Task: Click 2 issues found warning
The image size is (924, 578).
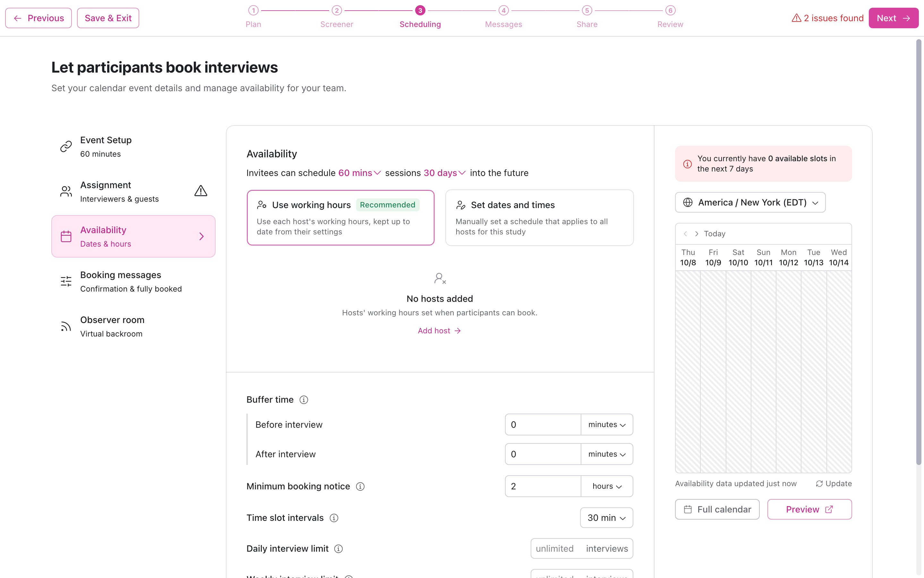Action: click(827, 18)
